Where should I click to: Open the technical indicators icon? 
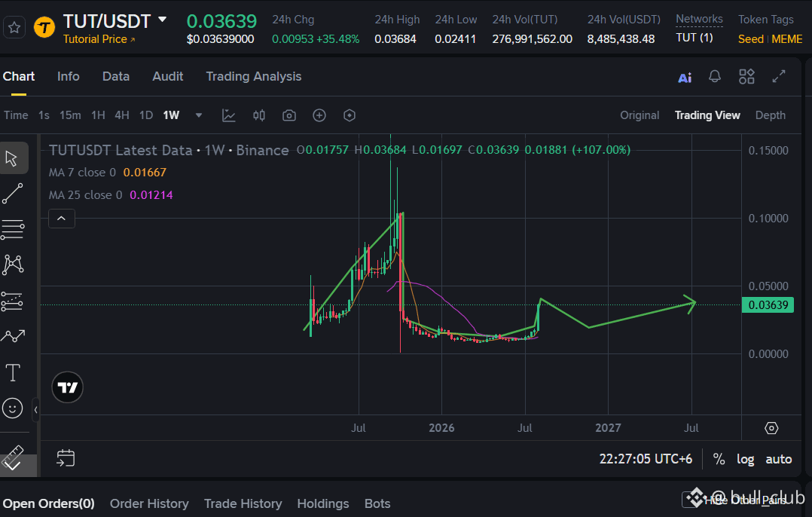pyautogui.click(x=228, y=115)
